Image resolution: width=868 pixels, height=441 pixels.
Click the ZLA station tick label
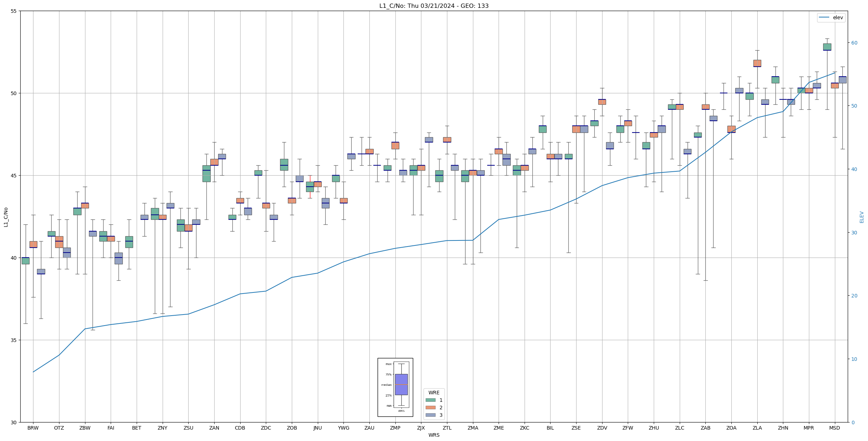(x=757, y=428)
